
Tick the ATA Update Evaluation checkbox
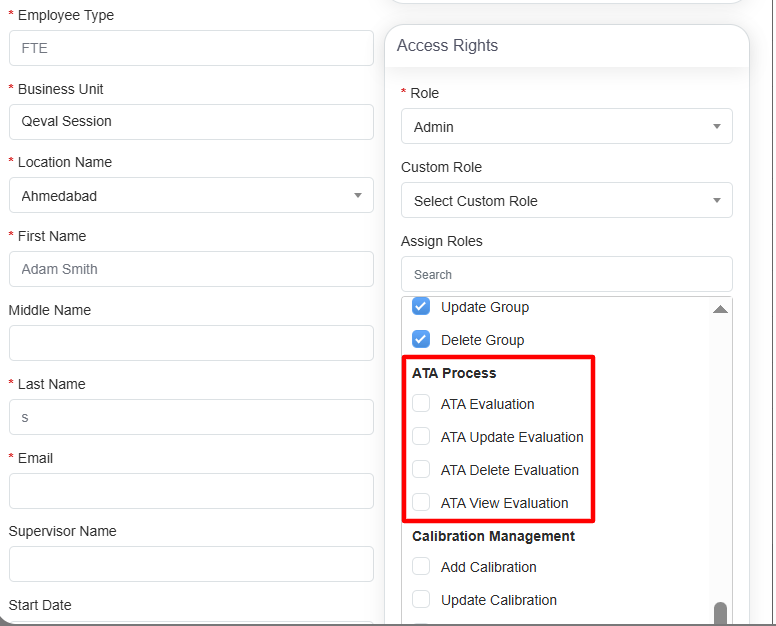pyautogui.click(x=421, y=437)
